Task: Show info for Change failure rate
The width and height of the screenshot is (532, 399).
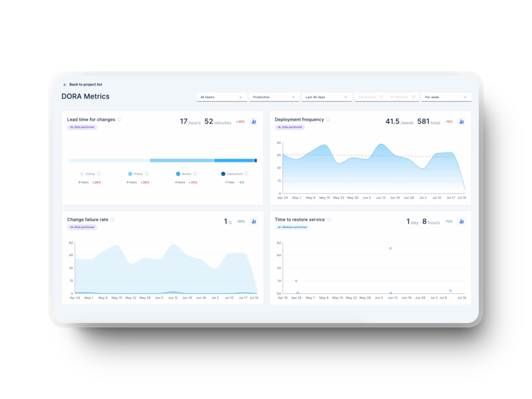Action: (x=113, y=220)
